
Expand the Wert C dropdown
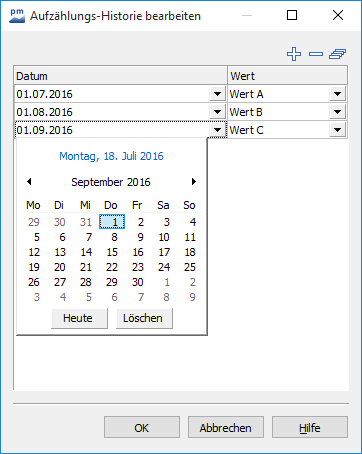tap(337, 130)
